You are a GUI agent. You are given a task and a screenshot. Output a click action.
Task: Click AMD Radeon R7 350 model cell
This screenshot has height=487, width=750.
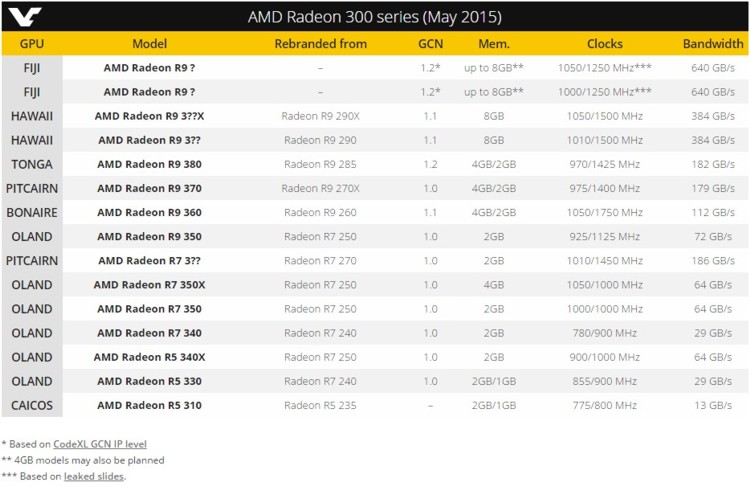tap(150, 309)
